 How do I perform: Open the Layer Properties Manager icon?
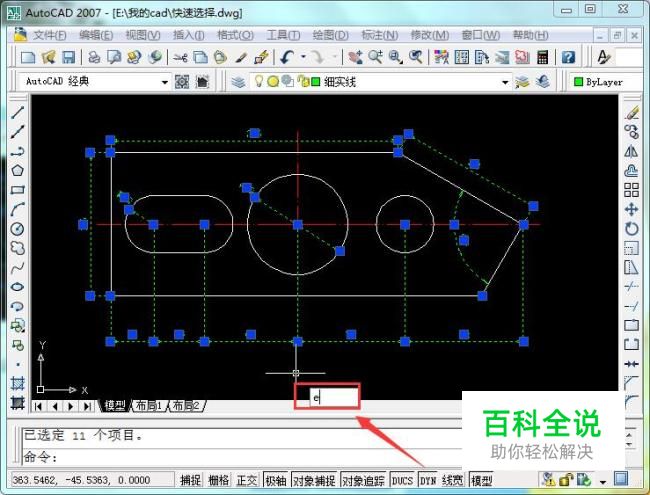coord(238,82)
